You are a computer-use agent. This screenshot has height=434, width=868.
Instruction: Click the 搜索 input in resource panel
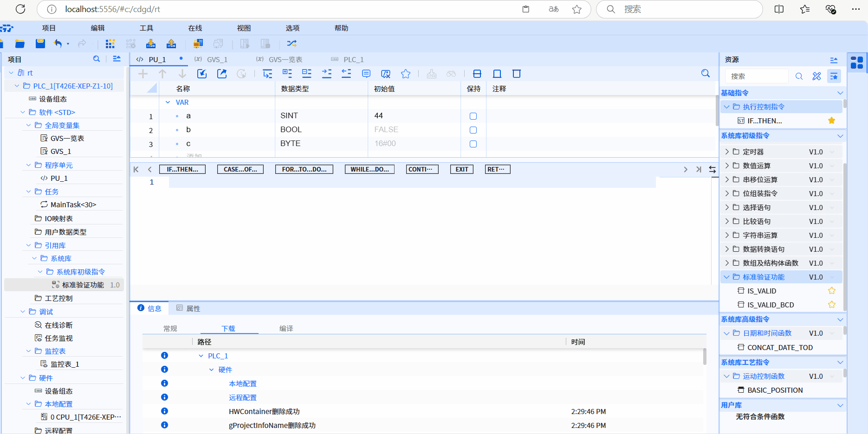(x=757, y=76)
